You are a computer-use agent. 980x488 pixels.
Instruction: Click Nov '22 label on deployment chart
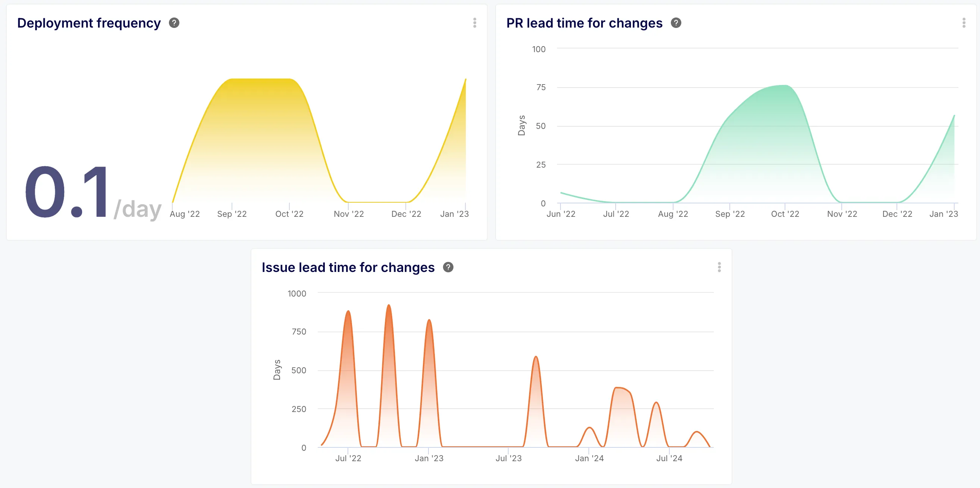pos(348,214)
